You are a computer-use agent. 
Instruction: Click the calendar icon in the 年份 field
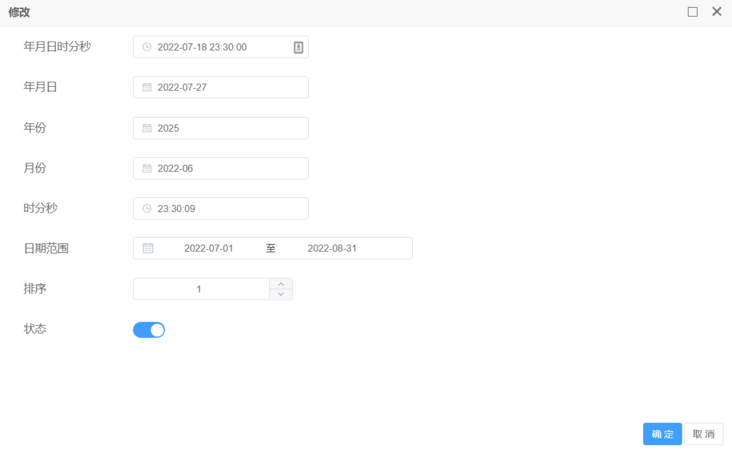pos(147,128)
